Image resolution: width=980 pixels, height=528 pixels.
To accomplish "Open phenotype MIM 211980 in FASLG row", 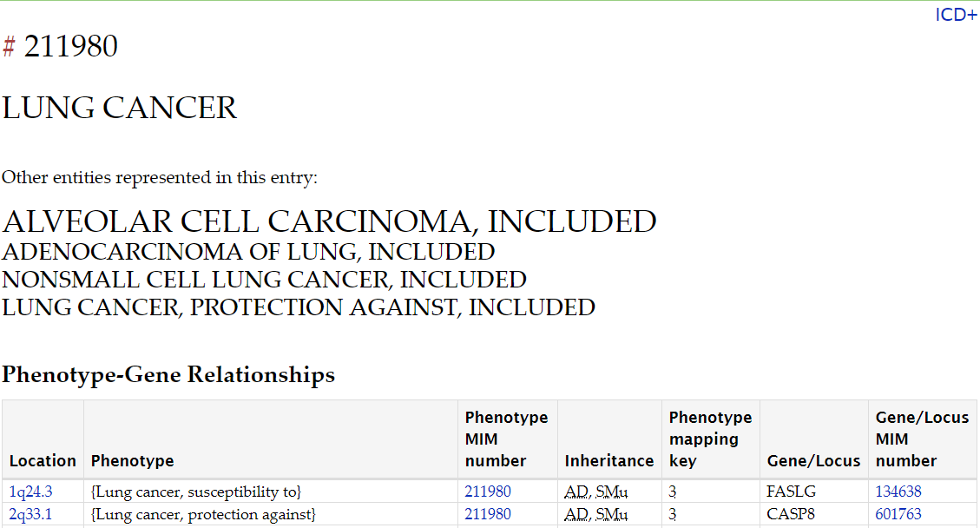I will (x=488, y=492).
